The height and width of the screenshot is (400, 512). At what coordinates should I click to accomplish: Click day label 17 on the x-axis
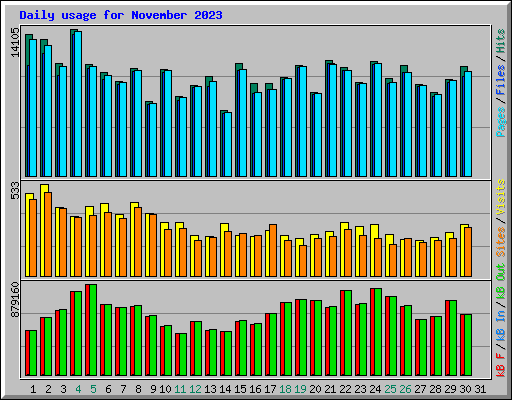click(270, 389)
